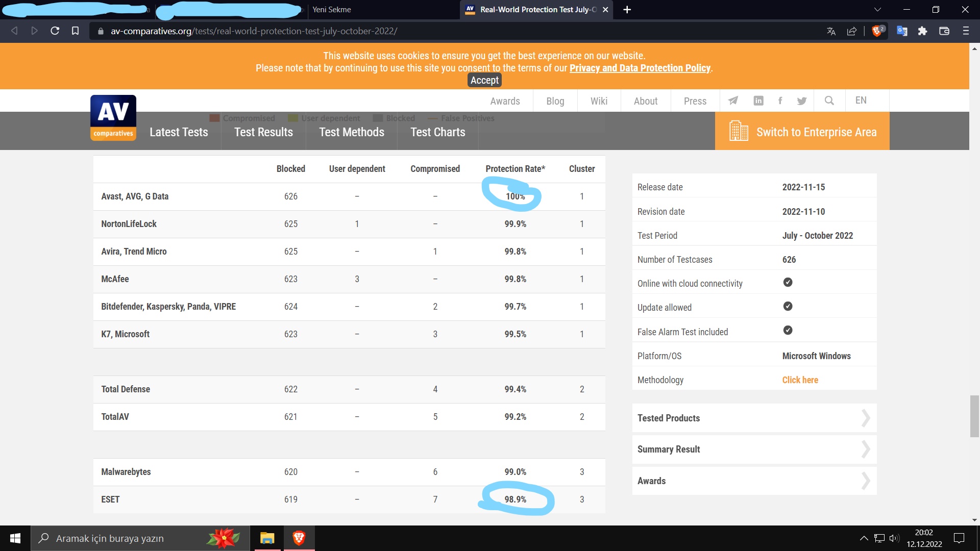
Task: Expand the Summary Result section
Action: pos(754,449)
